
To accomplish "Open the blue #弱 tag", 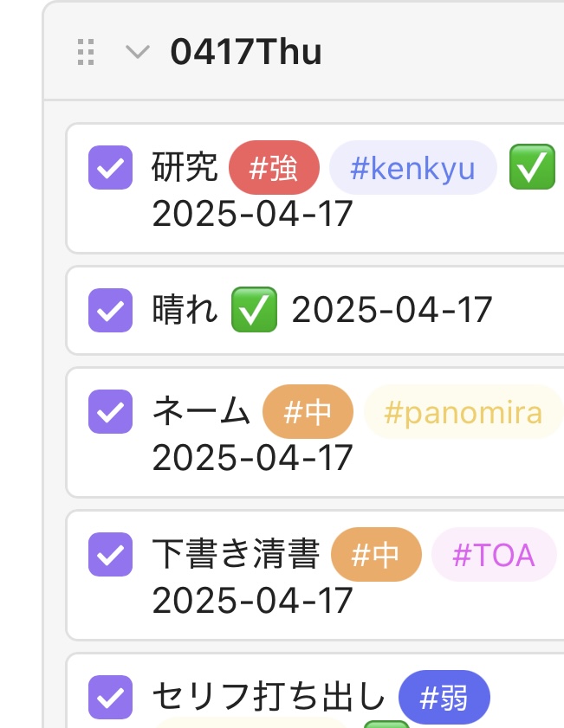I will 444,697.
